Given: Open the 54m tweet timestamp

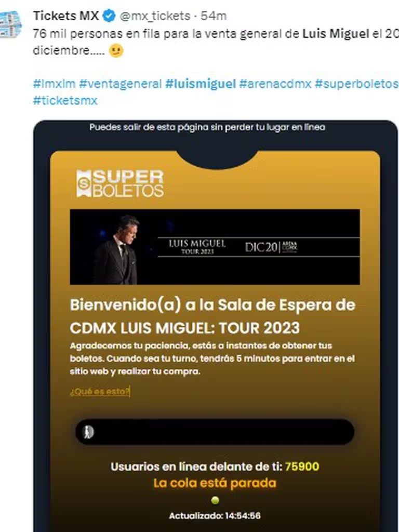Looking at the screenshot, I should 214,16.
